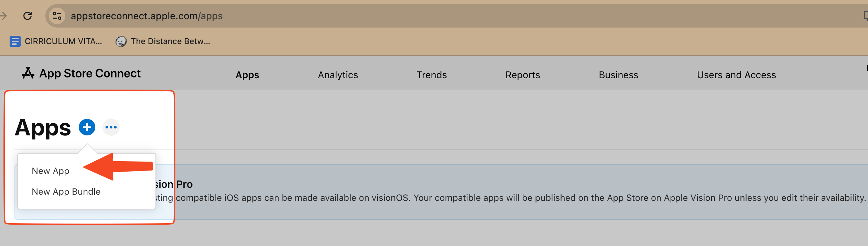This screenshot has height=246, width=868.
Task: Reload the page with the refresh icon
Action: pyautogui.click(x=28, y=16)
